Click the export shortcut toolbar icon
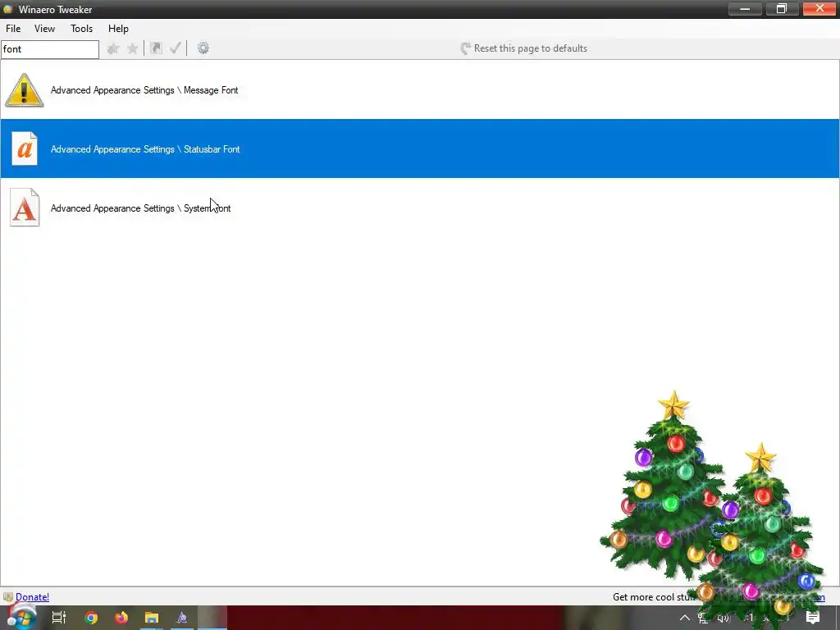Image resolution: width=840 pixels, height=630 pixels. (x=156, y=48)
